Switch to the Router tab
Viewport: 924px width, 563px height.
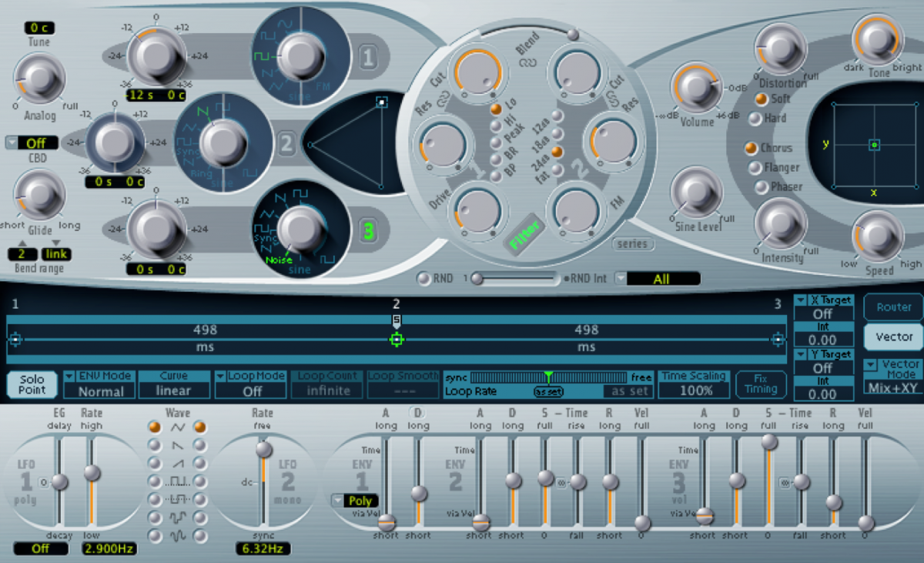coord(893,307)
